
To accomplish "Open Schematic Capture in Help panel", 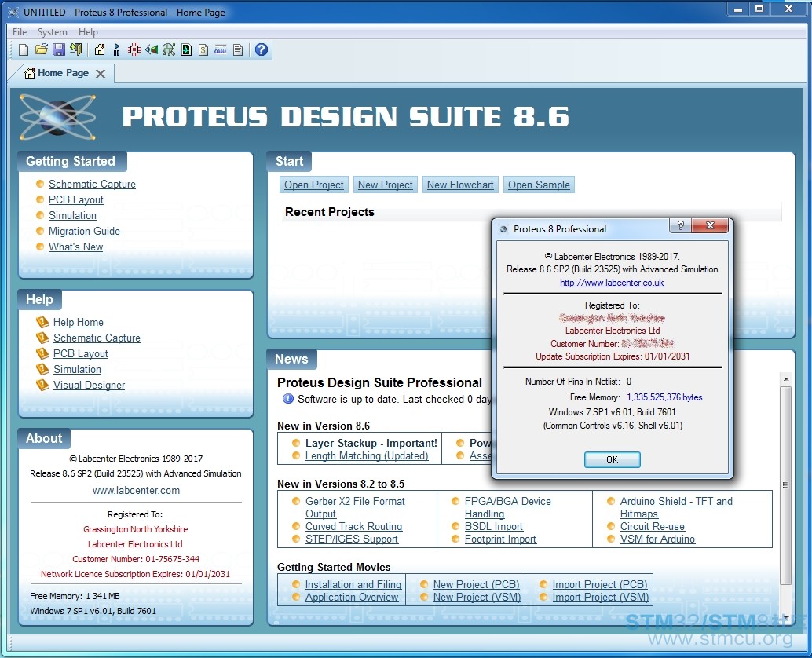I will [x=97, y=338].
